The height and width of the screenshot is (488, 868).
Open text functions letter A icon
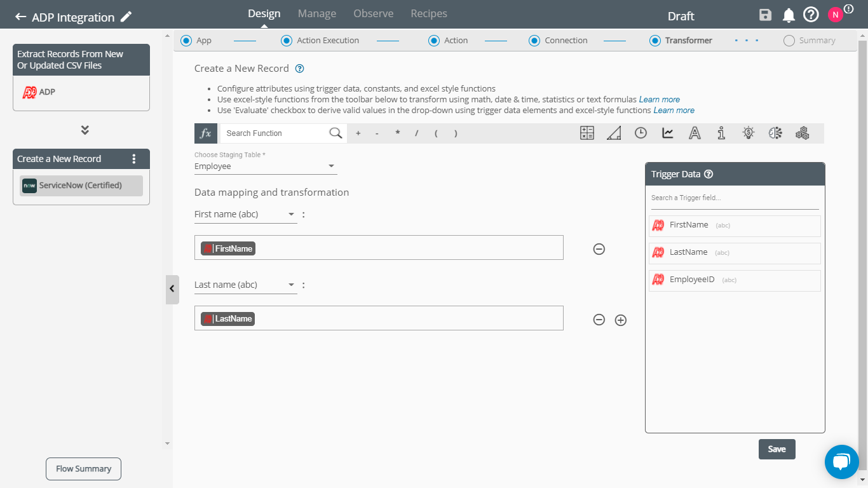[x=695, y=133]
